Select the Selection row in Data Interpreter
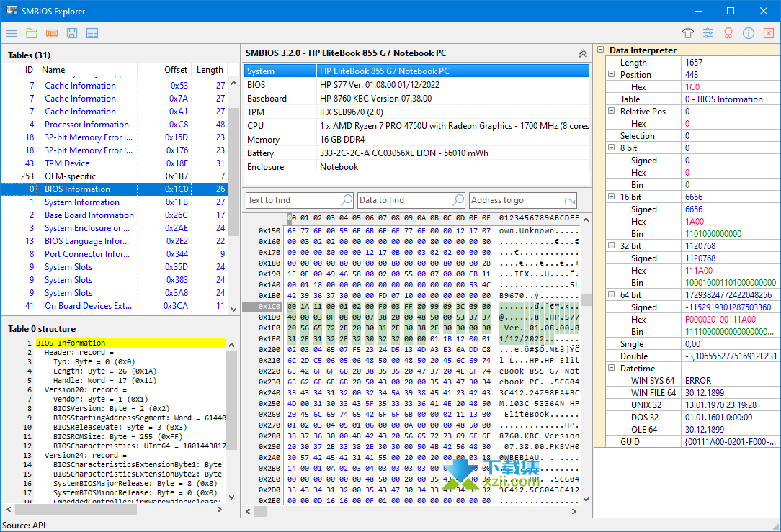The width and height of the screenshot is (781, 532). [692, 136]
